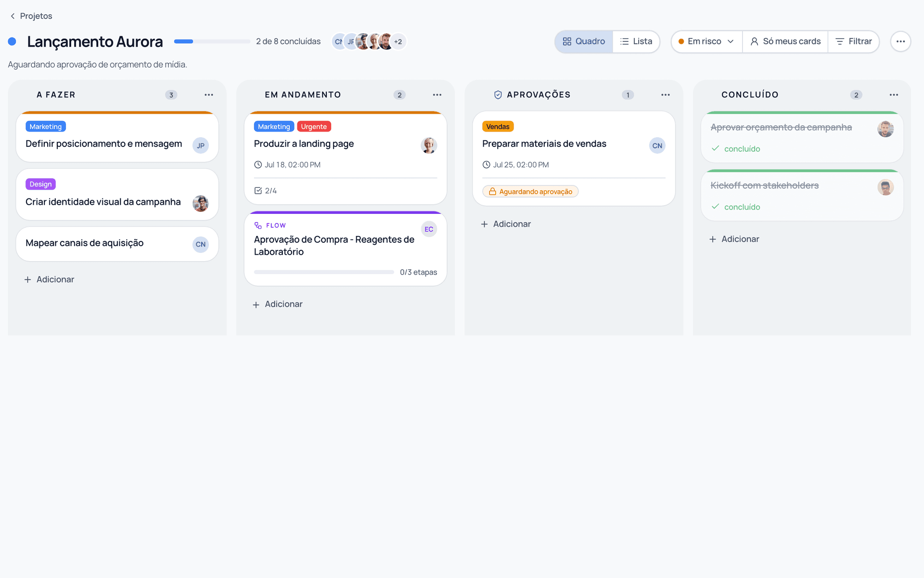Click the assignee photo on Produzir a landing page
Viewport: 924px width, 578px height.
pyautogui.click(x=429, y=145)
